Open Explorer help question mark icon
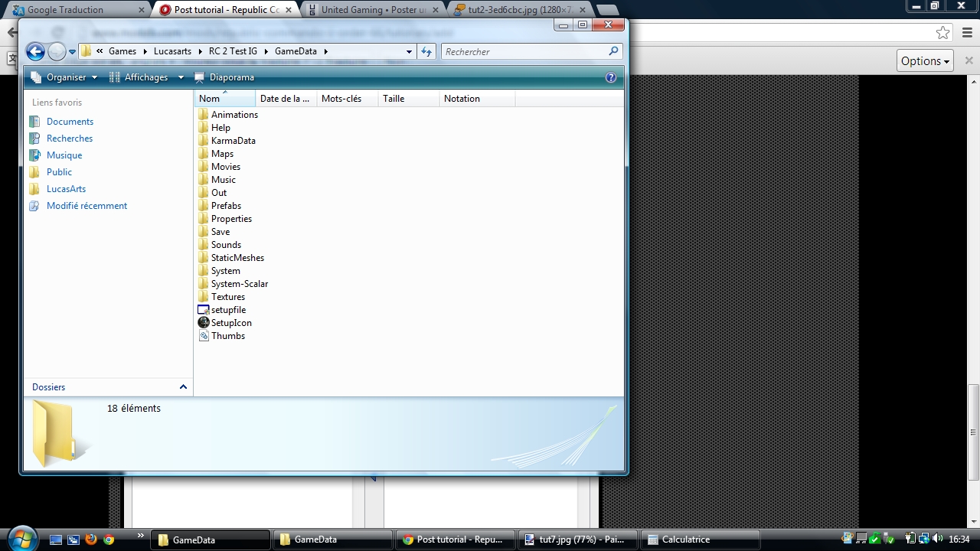Image resolution: width=980 pixels, height=551 pixels. (x=611, y=77)
